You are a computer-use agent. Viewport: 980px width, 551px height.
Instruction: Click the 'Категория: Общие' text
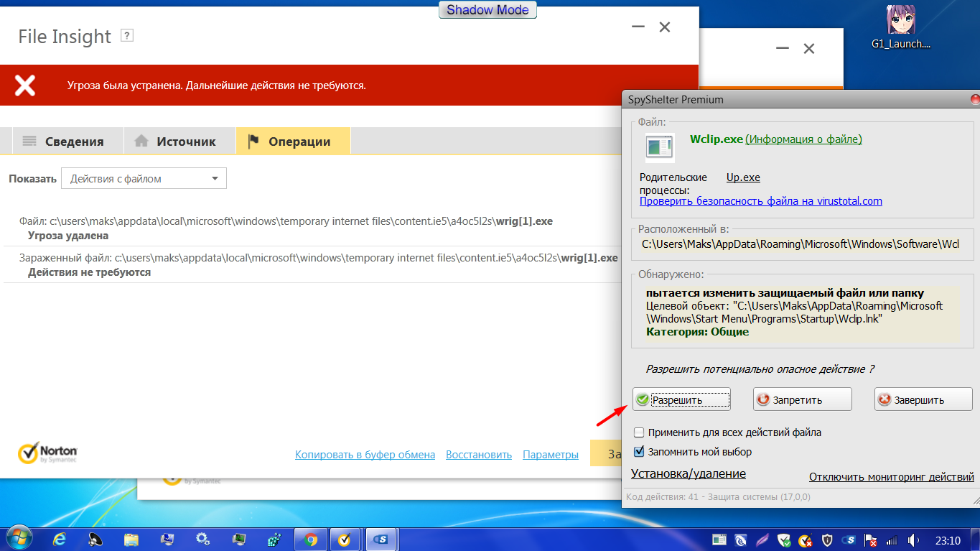pyautogui.click(x=697, y=332)
